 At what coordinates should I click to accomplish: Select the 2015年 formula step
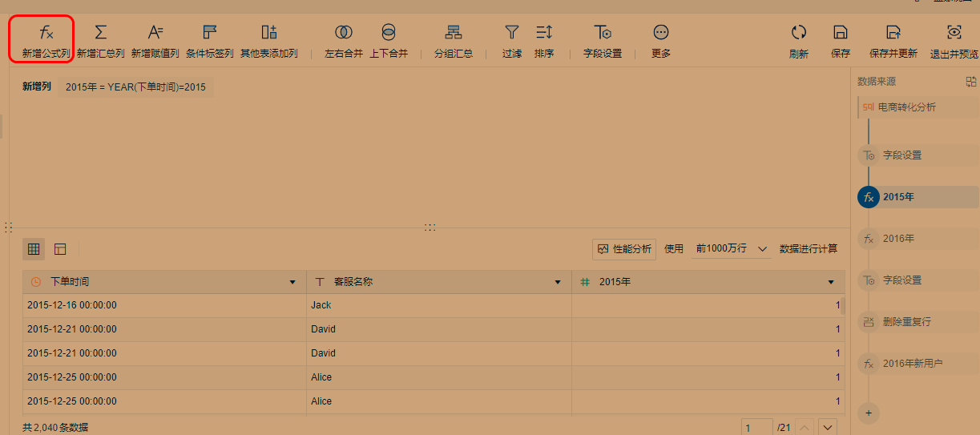click(918, 197)
